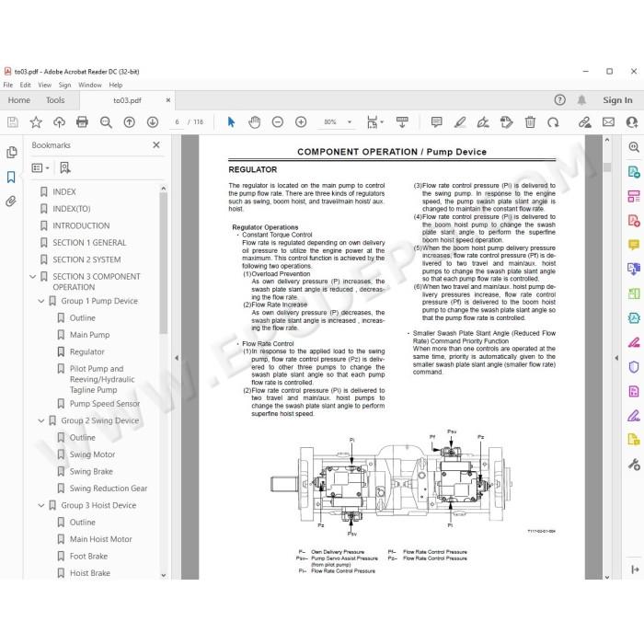Image resolution: width=644 pixels, height=644 pixels.
Task: Collapse Group 3 Hoist Device bookmark
Action: pos(41,505)
